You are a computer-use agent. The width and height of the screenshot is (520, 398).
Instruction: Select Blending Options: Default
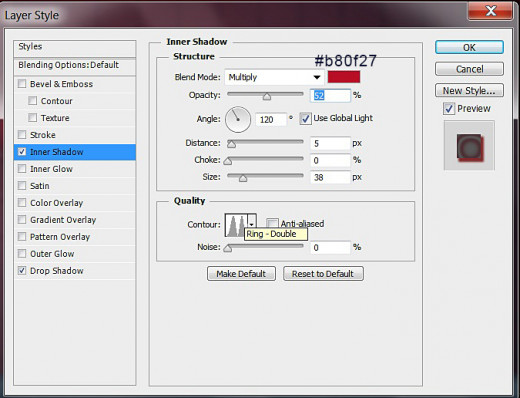[x=75, y=66]
